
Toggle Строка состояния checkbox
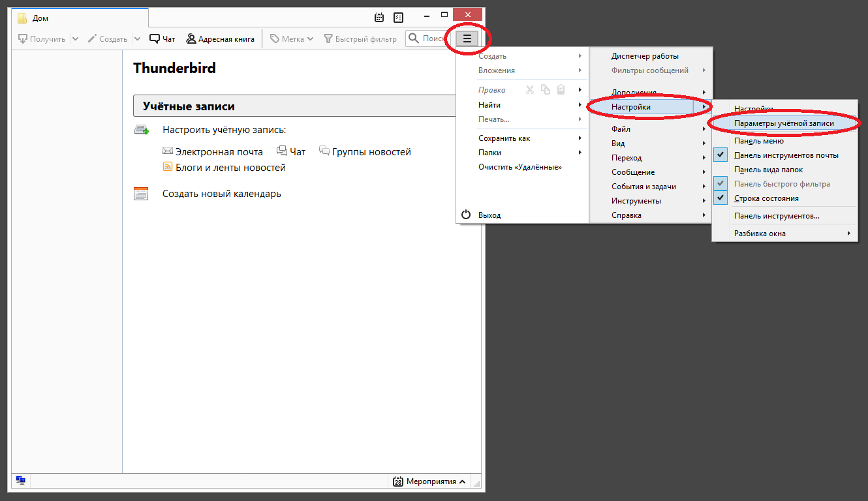(721, 198)
